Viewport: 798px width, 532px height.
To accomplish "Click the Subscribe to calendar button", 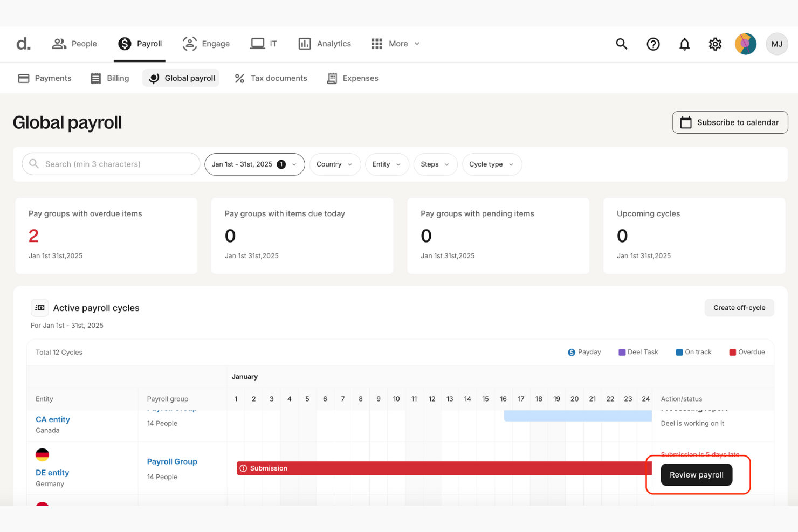I will (x=730, y=122).
